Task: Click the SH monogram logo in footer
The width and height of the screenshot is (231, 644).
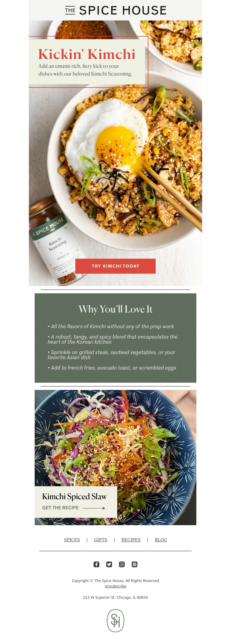Action: point(115,621)
